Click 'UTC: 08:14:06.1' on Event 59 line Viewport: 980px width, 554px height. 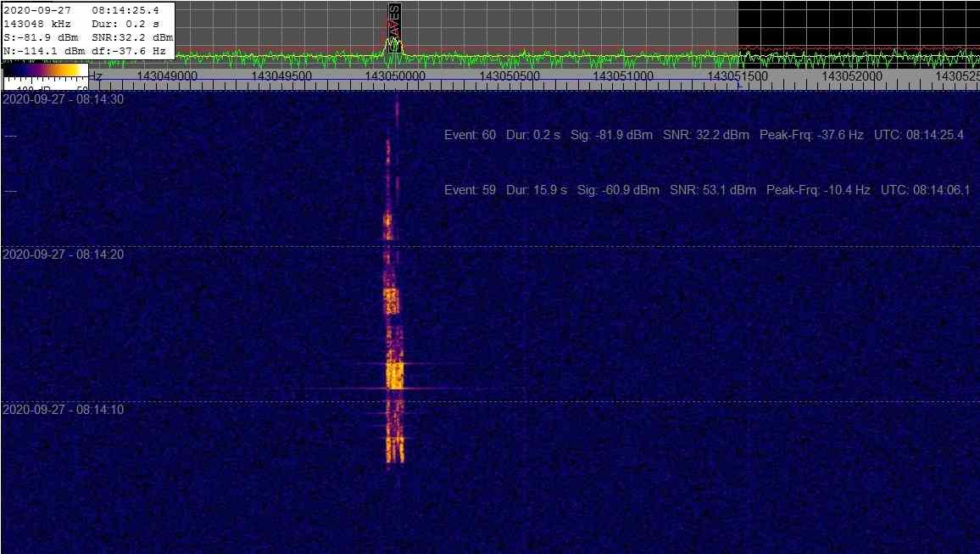pos(926,190)
